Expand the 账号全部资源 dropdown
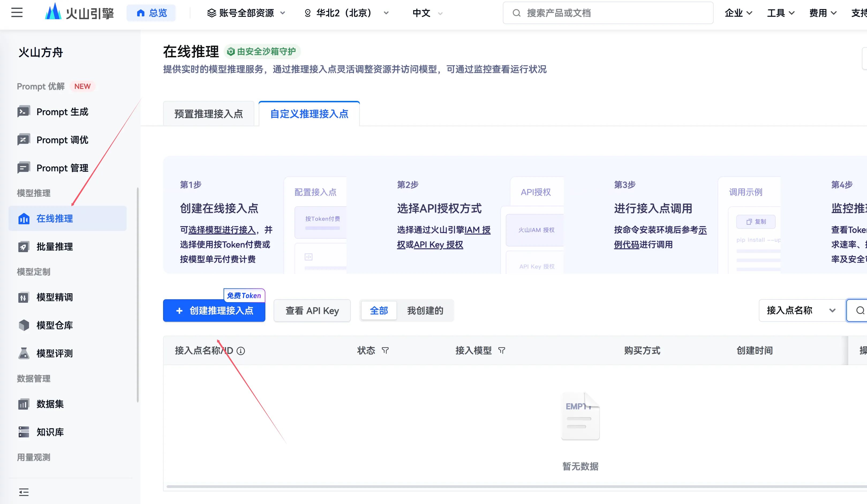867x504 pixels. pyautogui.click(x=246, y=13)
